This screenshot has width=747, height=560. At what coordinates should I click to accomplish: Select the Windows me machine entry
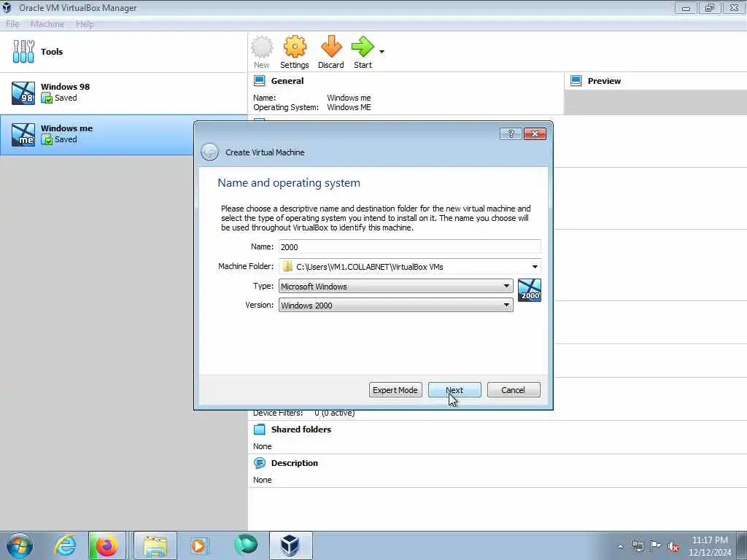97,134
